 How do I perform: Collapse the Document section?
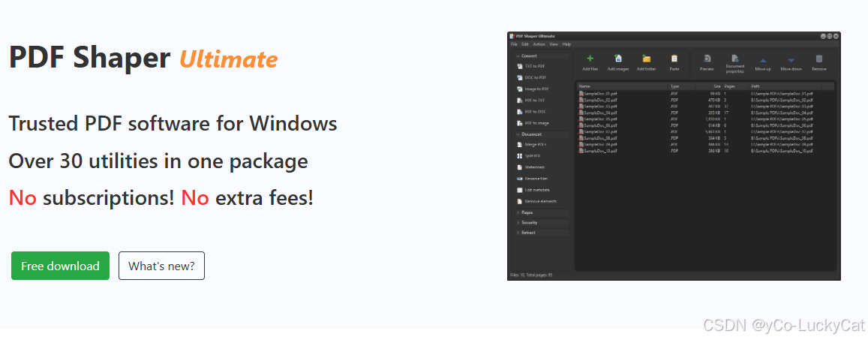pos(542,134)
